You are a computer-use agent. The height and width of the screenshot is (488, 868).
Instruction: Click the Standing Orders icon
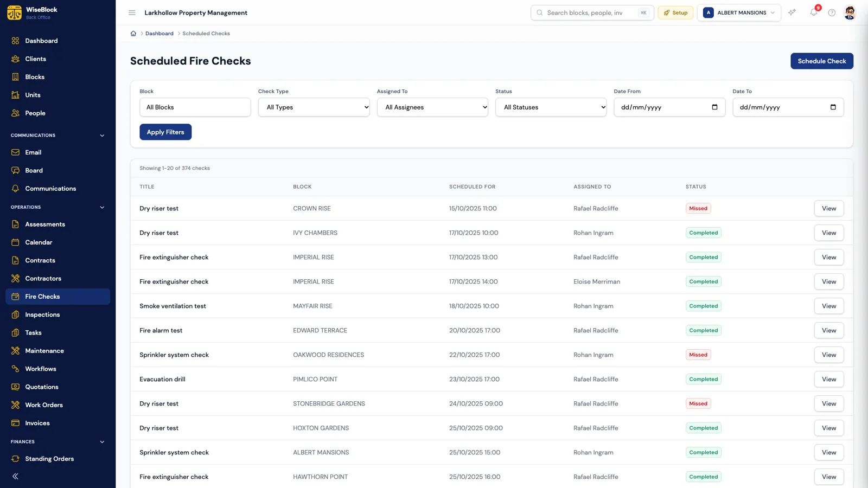pyautogui.click(x=15, y=459)
